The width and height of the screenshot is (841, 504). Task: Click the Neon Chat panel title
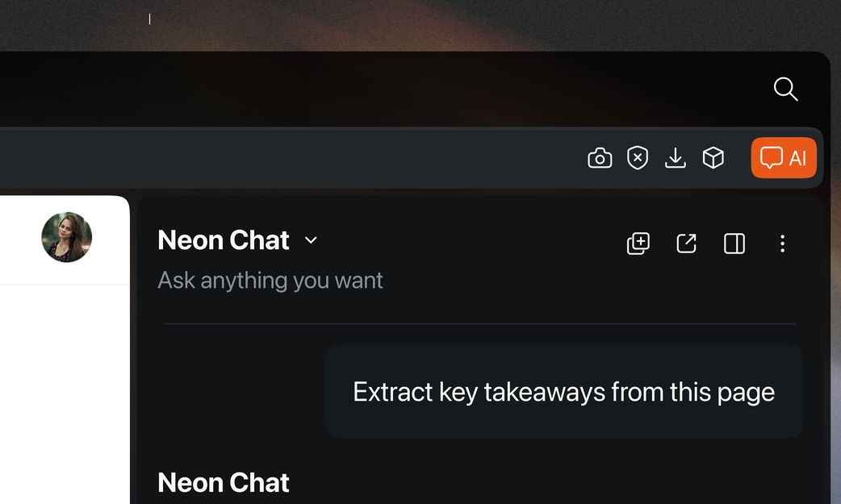(x=224, y=240)
